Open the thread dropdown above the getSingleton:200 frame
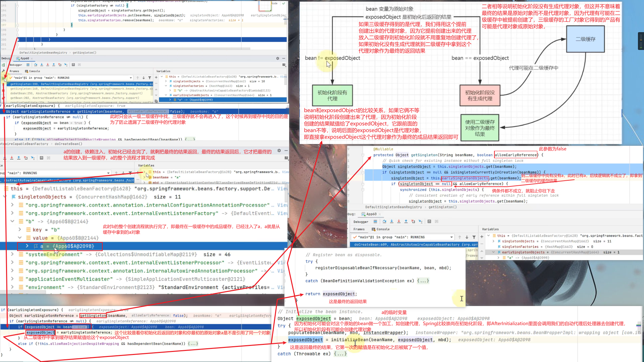Viewport: 644px width, 362px height. [x=131, y=78]
